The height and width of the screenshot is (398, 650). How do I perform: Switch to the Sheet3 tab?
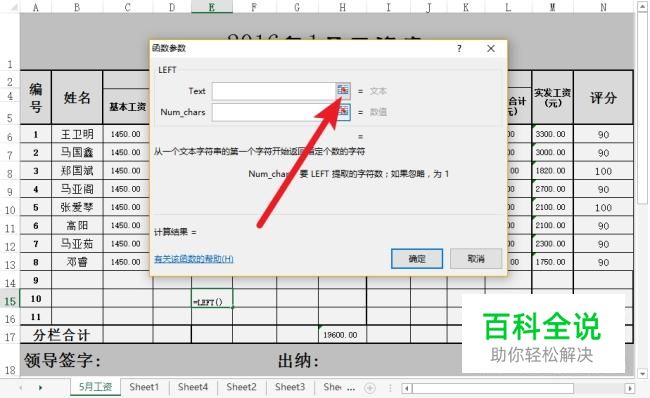pos(290,387)
